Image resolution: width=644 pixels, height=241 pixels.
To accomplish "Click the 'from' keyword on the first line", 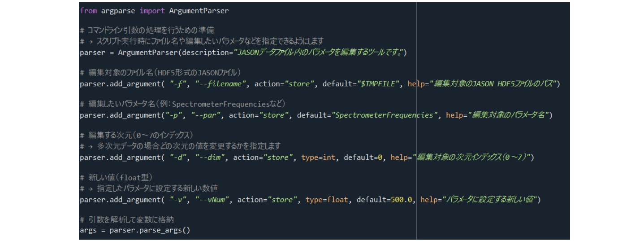I will [87, 11].
